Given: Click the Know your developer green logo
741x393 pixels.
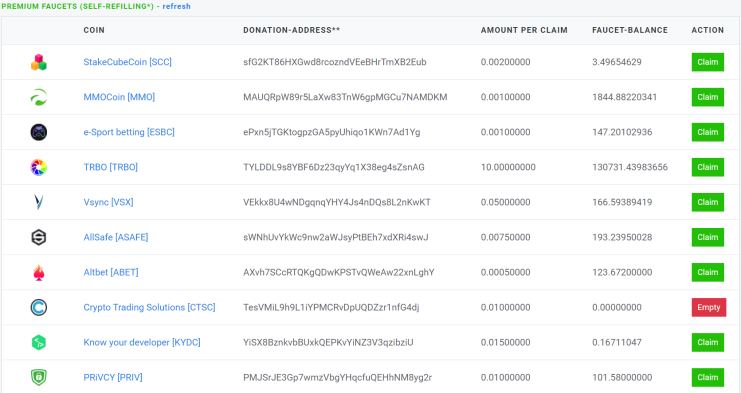Looking at the screenshot, I should pyautogui.click(x=39, y=342).
